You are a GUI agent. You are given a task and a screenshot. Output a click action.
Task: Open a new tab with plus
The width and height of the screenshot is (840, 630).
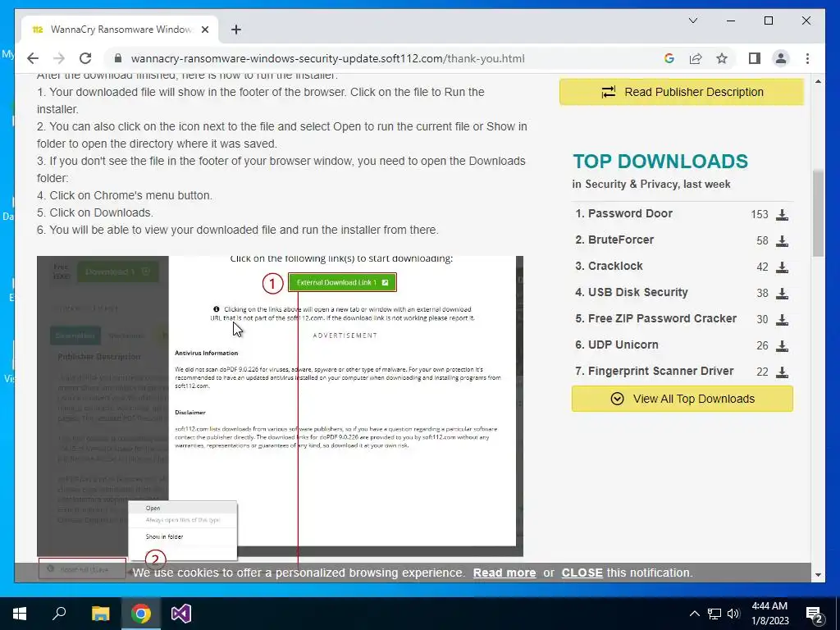(235, 30)
